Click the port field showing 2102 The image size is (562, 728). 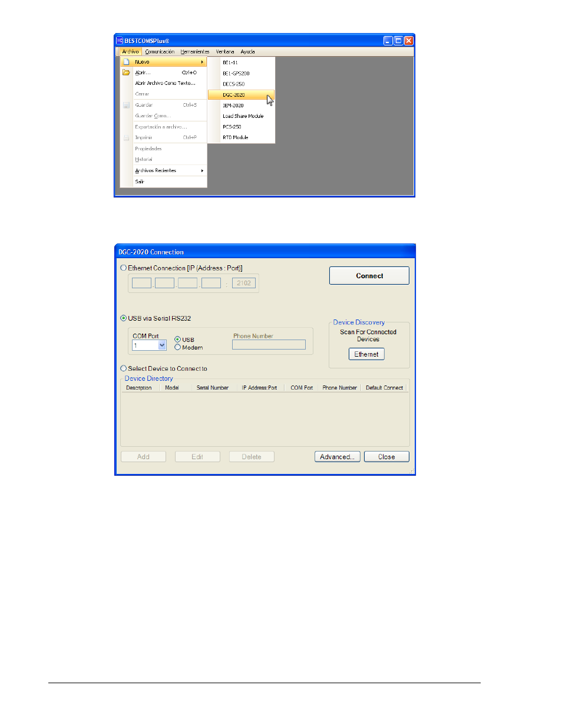[x=244, y=283]
